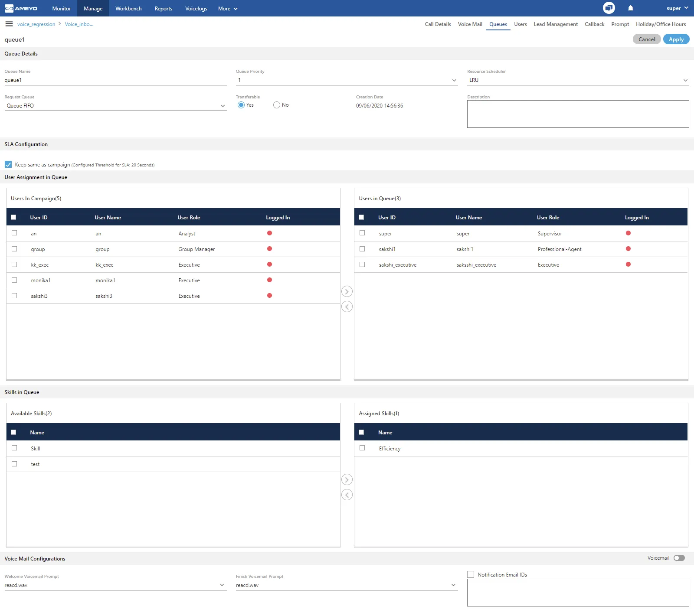Screen dimensions: 694x616
Task: Click the Notification Email IDs text box
Action: [x=578, y=593]
